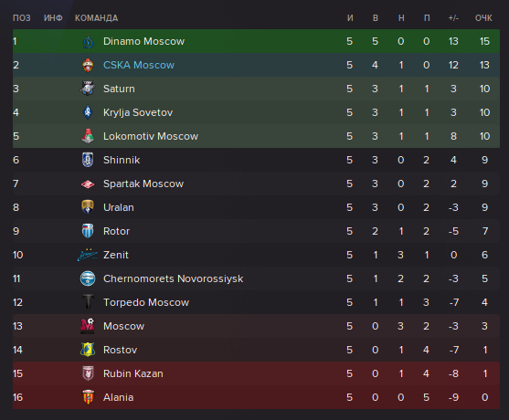Sort table by ОЧК column header

coord(483,18)
